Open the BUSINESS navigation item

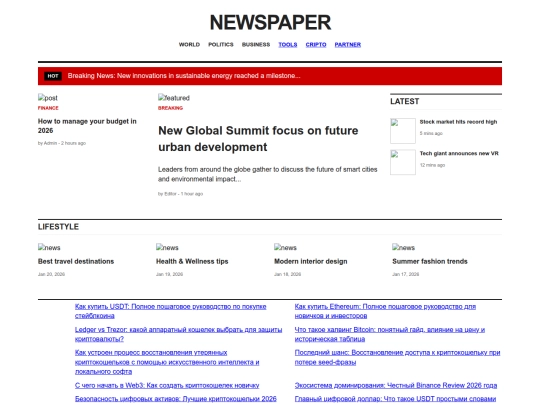256,44
